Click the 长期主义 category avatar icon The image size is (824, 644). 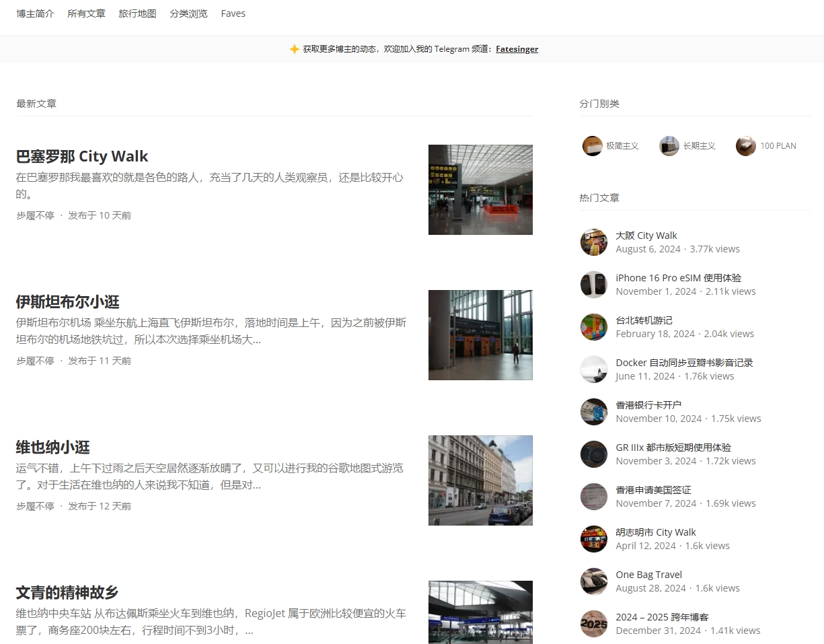tap(669, 146)
